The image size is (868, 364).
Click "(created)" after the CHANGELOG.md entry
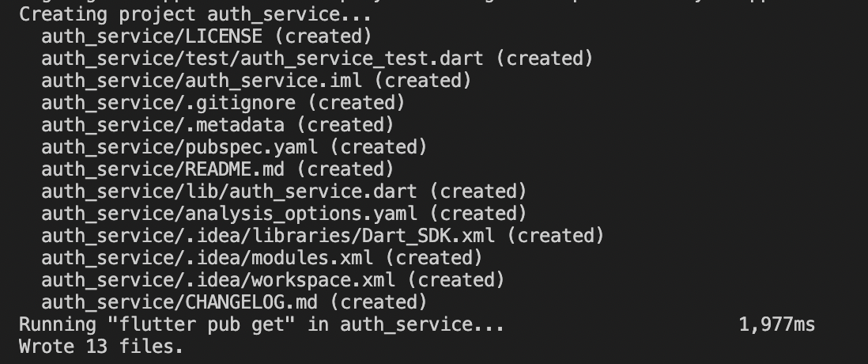pos(383,302)
